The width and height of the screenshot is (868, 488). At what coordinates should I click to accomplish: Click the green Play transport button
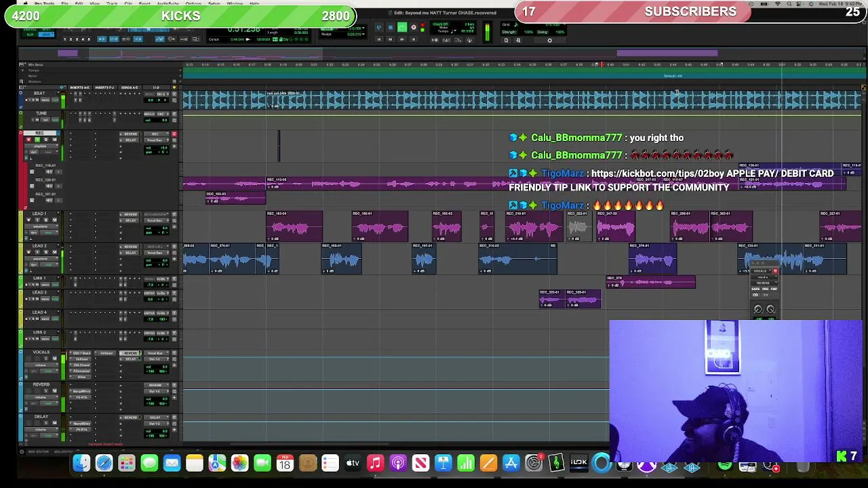pyautogui.click(x=402, y=27)
